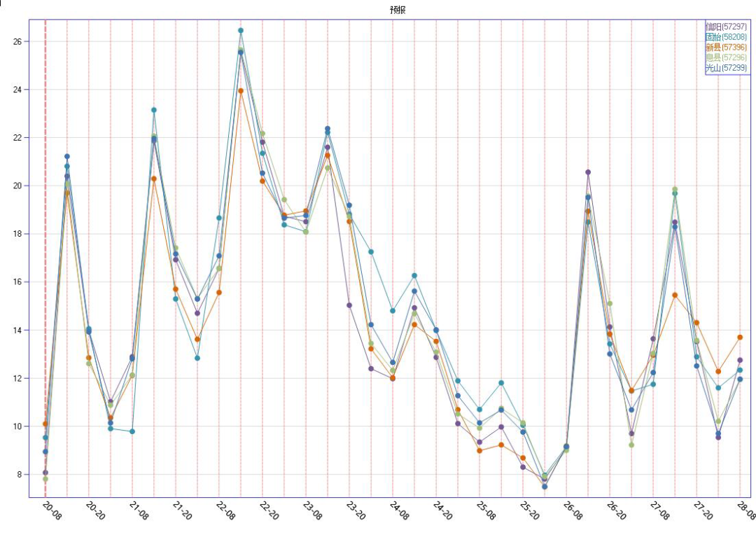Select the highest teal peak point above 26
This screenshot has width=756, height=535.
tap(241, 31)
